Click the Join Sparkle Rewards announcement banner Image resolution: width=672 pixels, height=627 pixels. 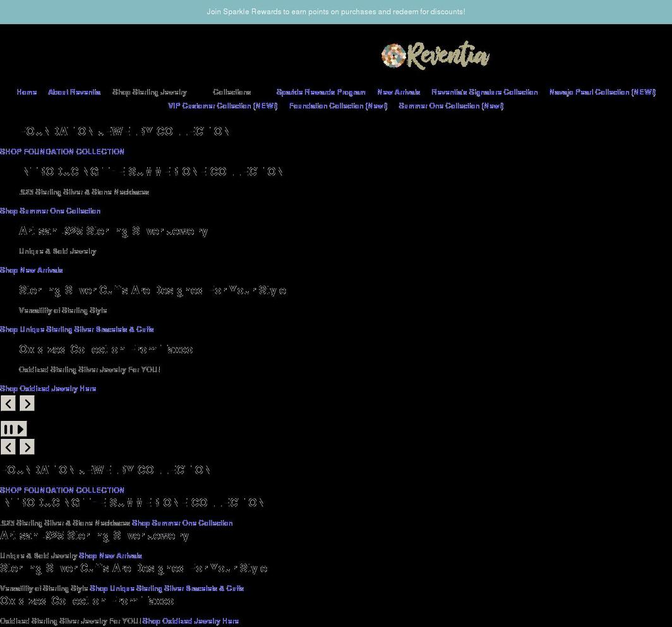tap(336, 11)
